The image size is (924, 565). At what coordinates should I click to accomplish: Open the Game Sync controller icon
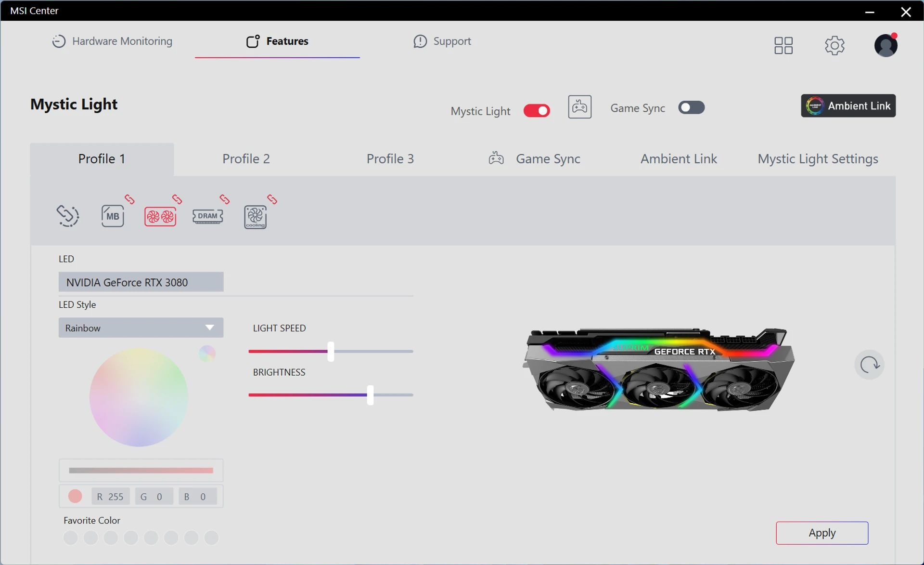(x=579, y=107)
